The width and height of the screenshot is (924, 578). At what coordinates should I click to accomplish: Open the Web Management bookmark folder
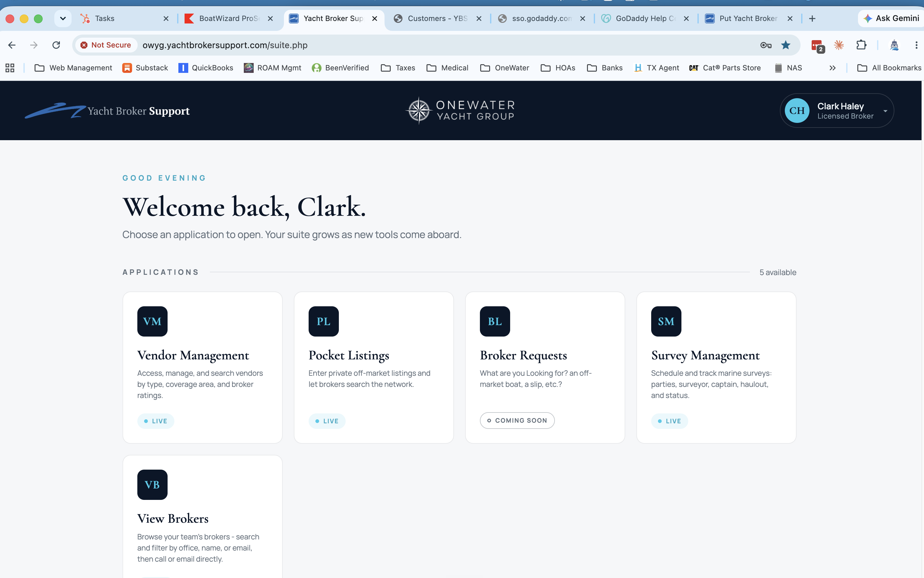(73, 68)
